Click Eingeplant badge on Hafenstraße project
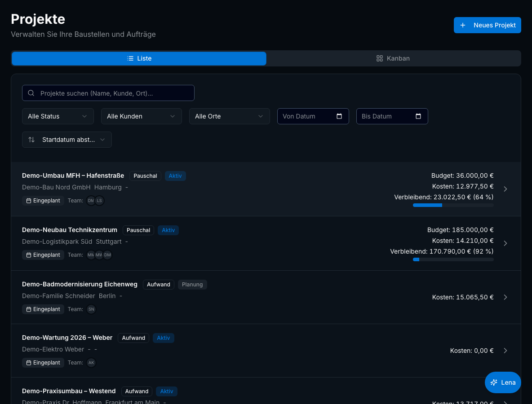The height and width of the screenshot is (404, 532). 43,201
